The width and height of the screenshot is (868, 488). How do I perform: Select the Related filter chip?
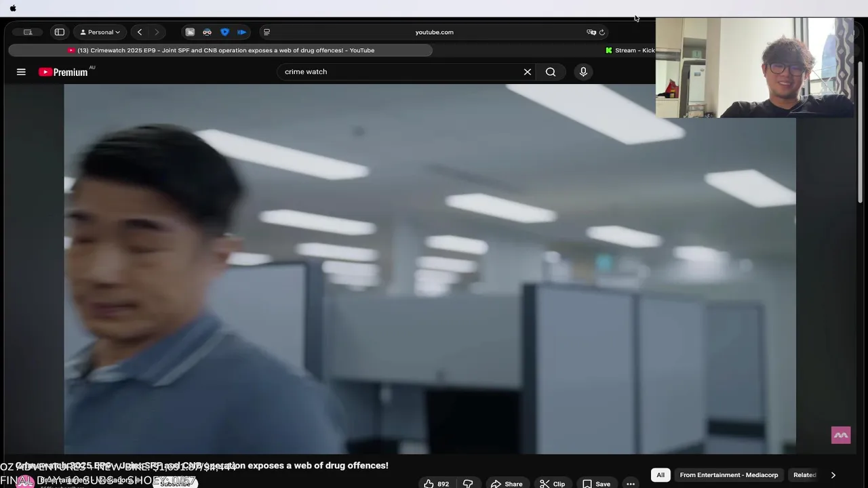[x=805, y=475]
